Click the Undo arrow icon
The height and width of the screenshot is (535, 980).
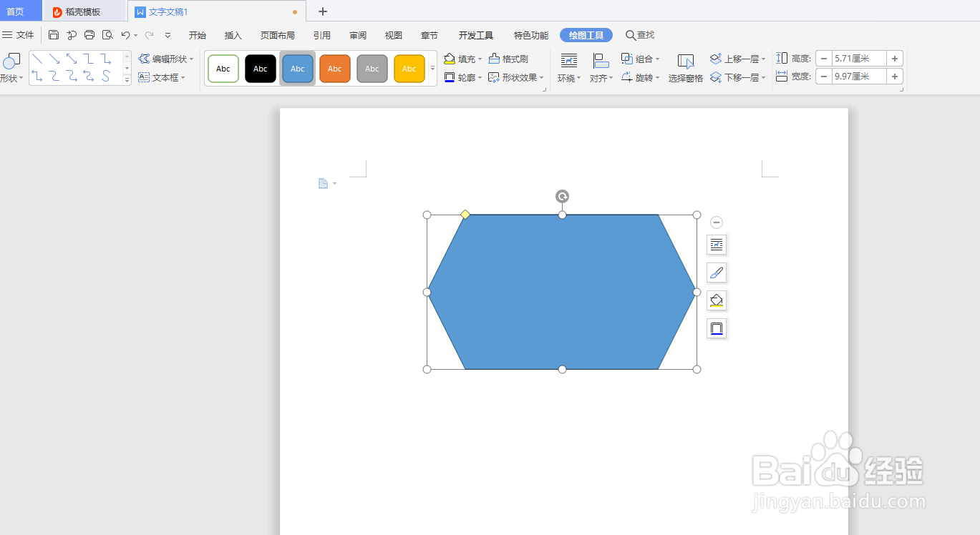(x=125, y=35)
